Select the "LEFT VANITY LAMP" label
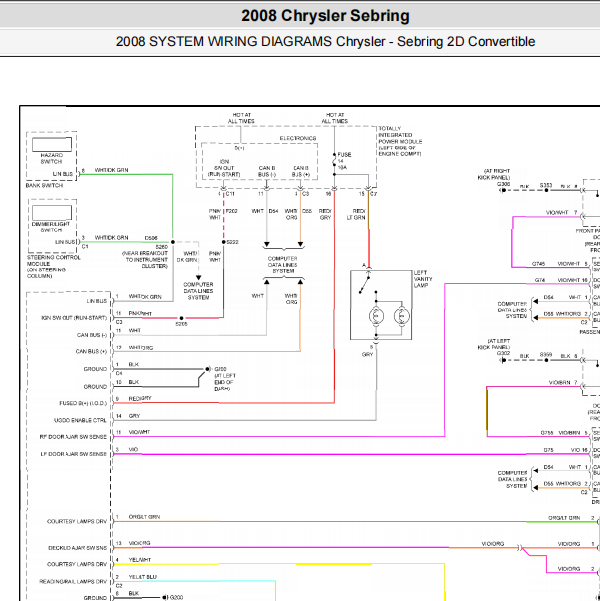Viewport: 600px width, 601px height. tap(423, 279)
